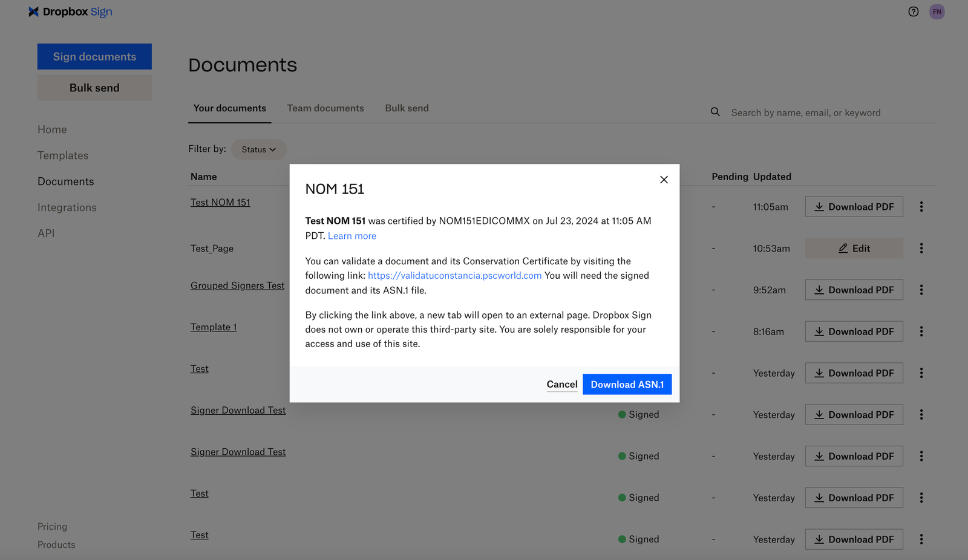
Task: Switch to the Bulk send tab
Action: click(x=407, y=108)
